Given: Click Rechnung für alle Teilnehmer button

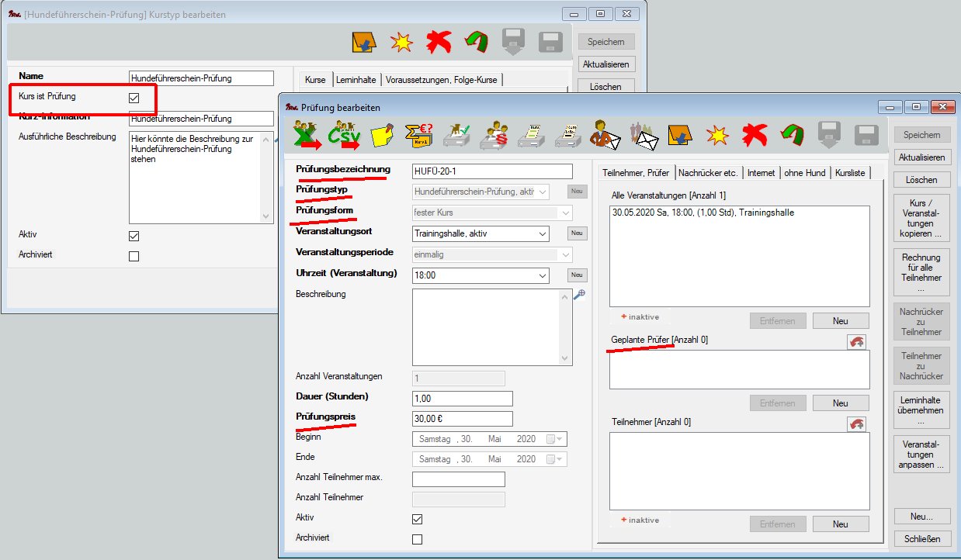Looking at the screenshot, I should [x=921, y=272].
